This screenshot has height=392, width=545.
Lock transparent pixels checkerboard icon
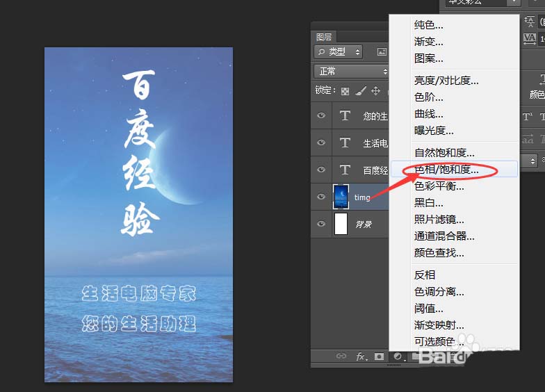345,91
